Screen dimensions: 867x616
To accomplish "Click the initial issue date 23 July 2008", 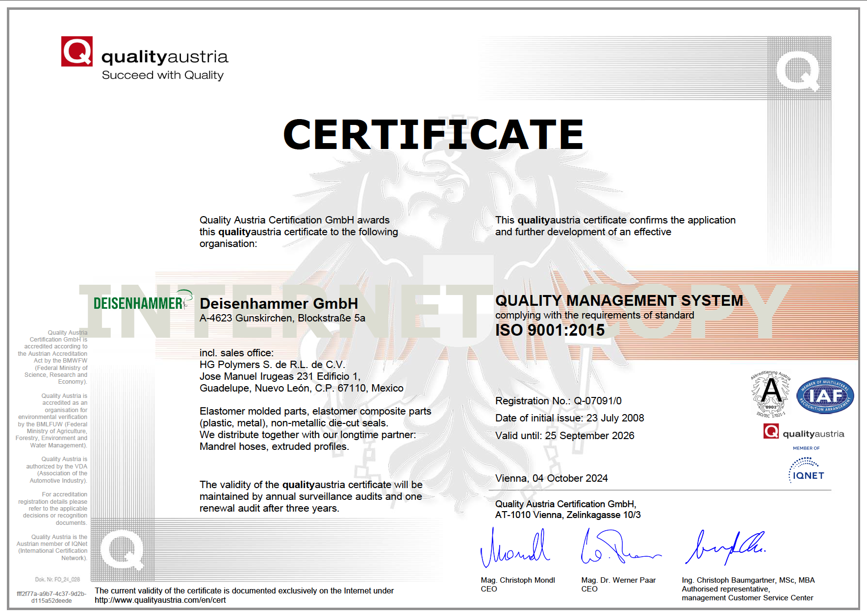I will [x=615, y=418].
